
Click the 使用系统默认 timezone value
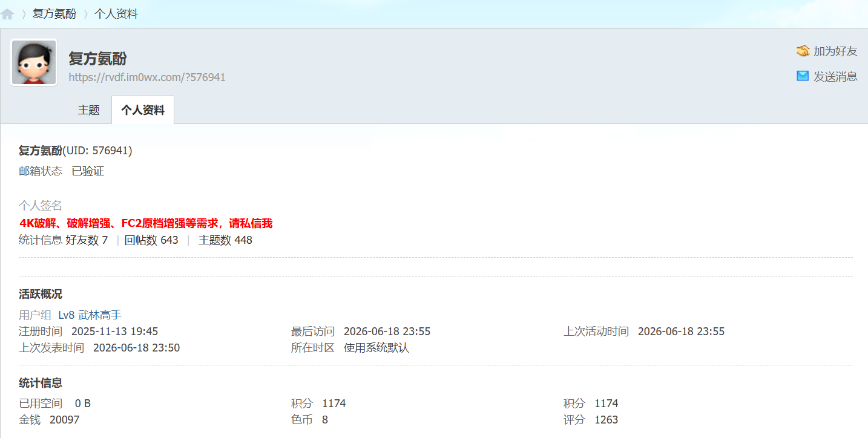coord(376,348)
